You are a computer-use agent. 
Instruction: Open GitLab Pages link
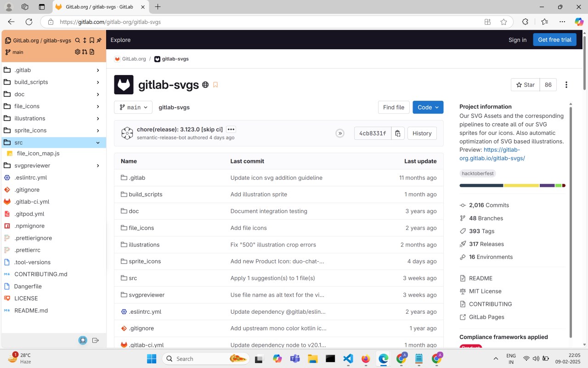click(486, 317)
